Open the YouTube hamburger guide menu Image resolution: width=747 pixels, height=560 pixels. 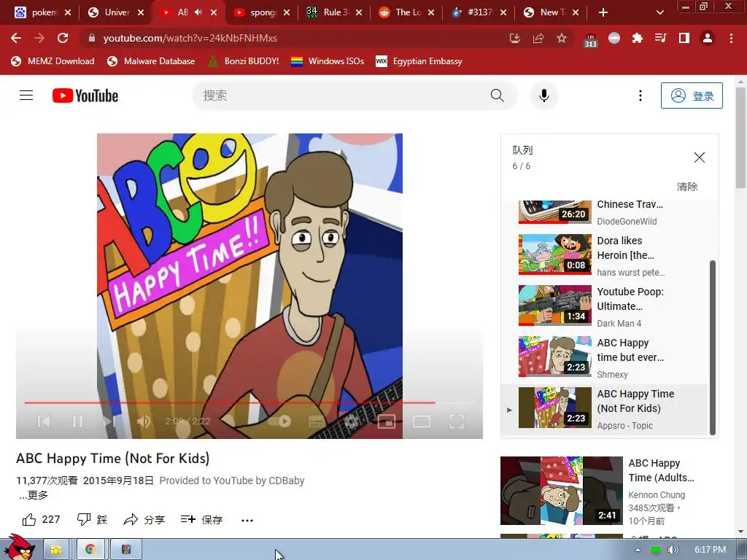click(26, 96)
